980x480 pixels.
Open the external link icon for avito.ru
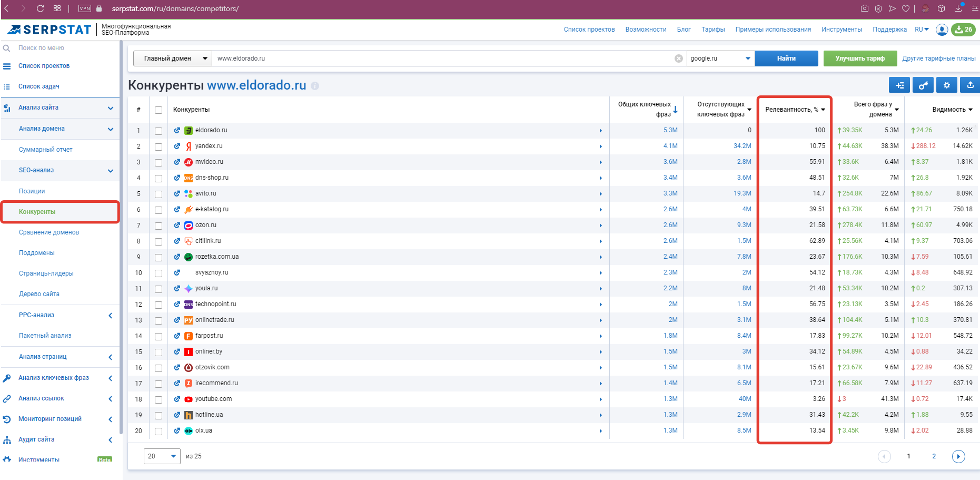177,193
